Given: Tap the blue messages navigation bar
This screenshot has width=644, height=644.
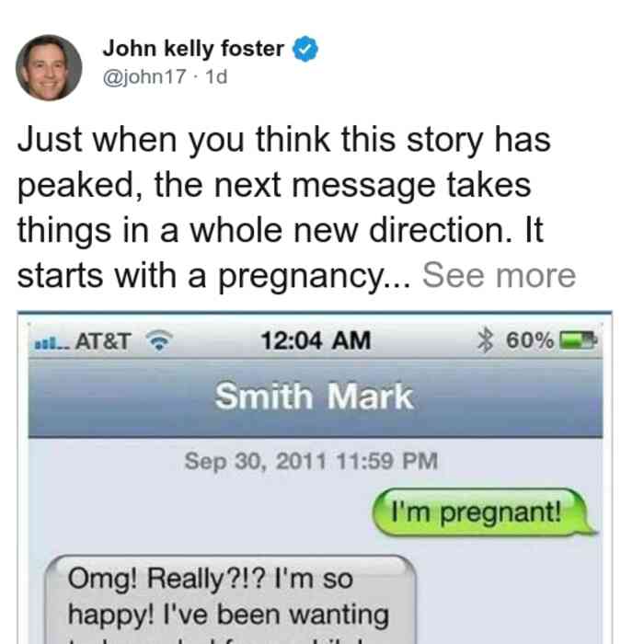Looking at the screenshot, I should 316,397.
